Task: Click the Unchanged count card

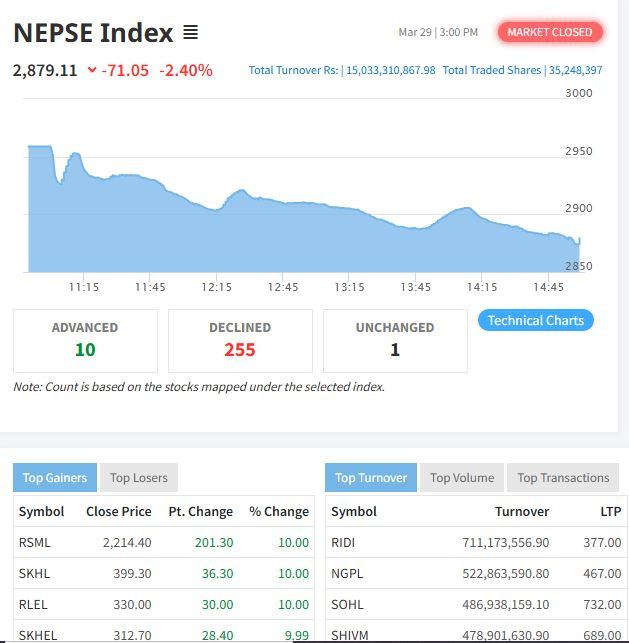Action: pyautogui.click(x=395, y=340)
